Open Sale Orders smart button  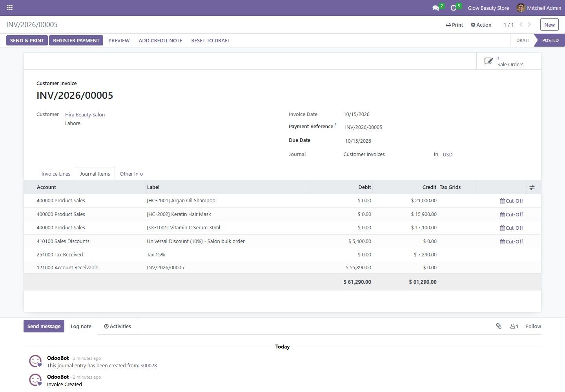(x=508, y=61)
